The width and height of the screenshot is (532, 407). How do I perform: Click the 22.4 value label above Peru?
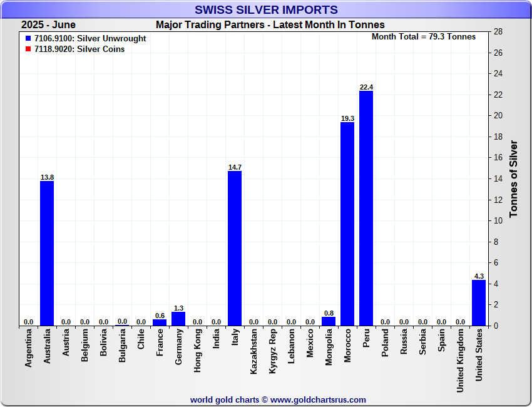coord(366,87)
